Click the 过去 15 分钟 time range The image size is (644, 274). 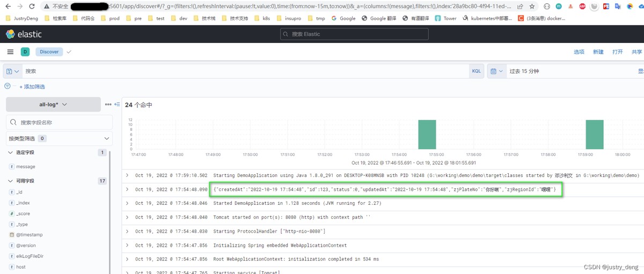[524, 71]
